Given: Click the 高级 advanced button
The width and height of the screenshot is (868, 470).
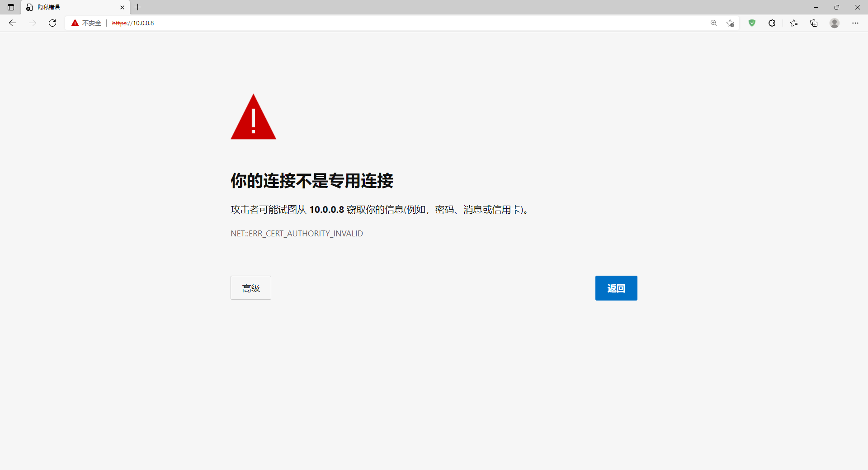Looking at the screenshot, I should 251,288.
